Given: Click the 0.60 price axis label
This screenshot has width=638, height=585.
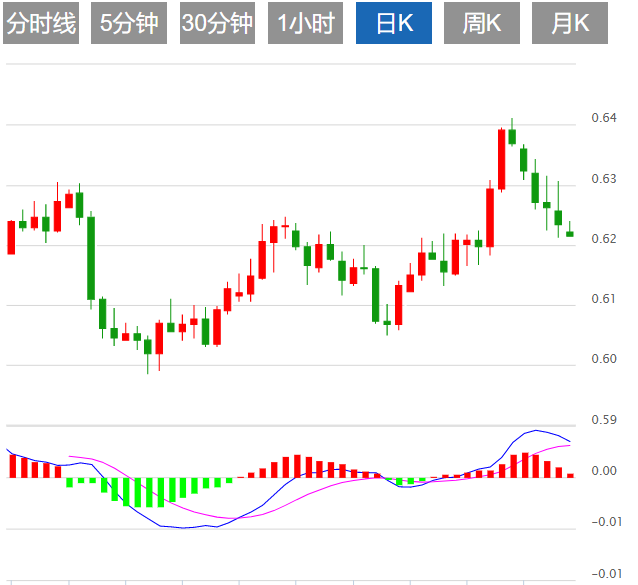Looking at the screenshot, I should coord(604,359).
